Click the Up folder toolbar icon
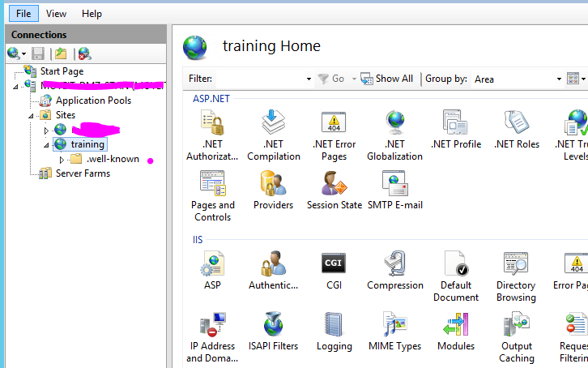588x368 pixels. [61, 53]
